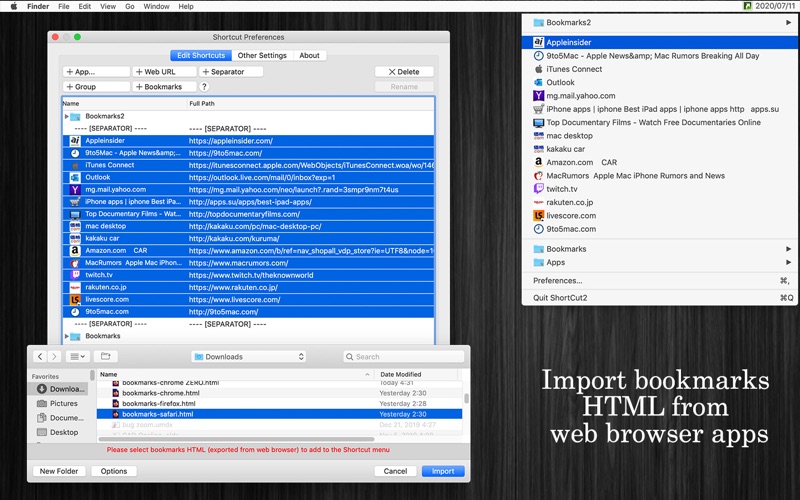Image resolution: width=800 pixels, height=500 pixels.
Task: Switch to Edit Shortcuts tab
Action: point(201,55)
